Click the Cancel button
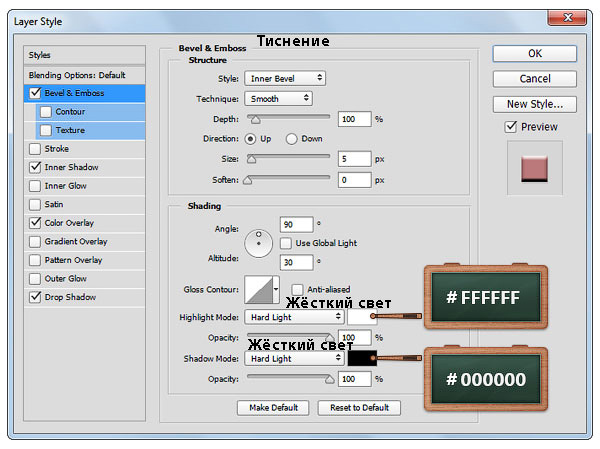This screenshot has width=600, height=449. pyautogui.click(x=535, y=79)
